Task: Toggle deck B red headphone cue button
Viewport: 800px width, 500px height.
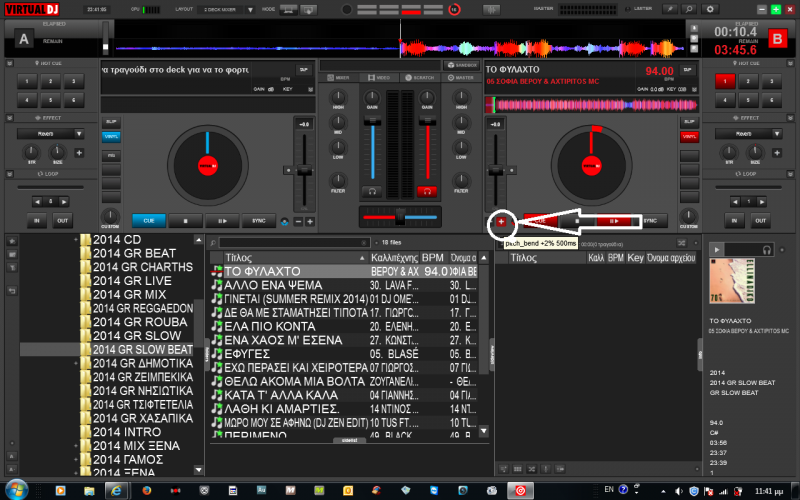Action: (427, 191)
